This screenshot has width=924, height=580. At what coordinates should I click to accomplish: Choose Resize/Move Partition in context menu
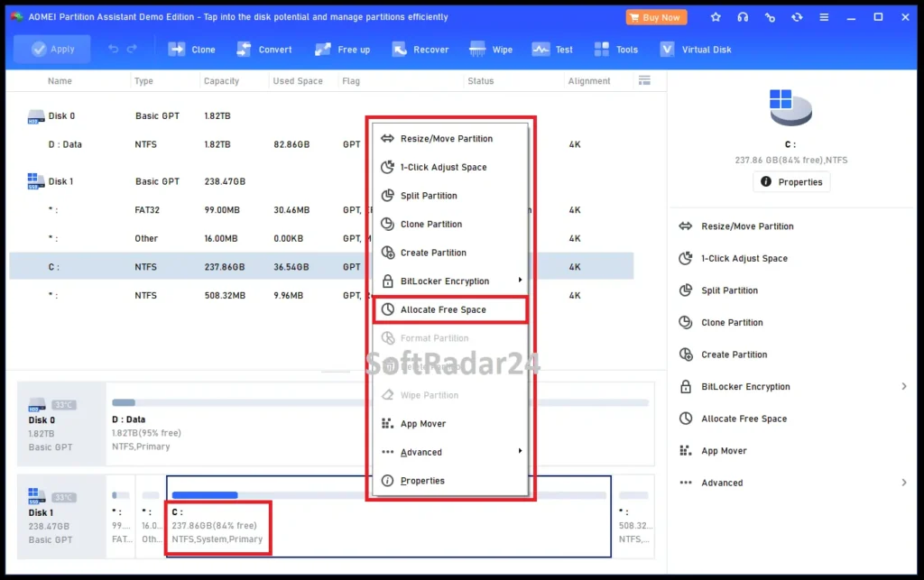[450, 138]
